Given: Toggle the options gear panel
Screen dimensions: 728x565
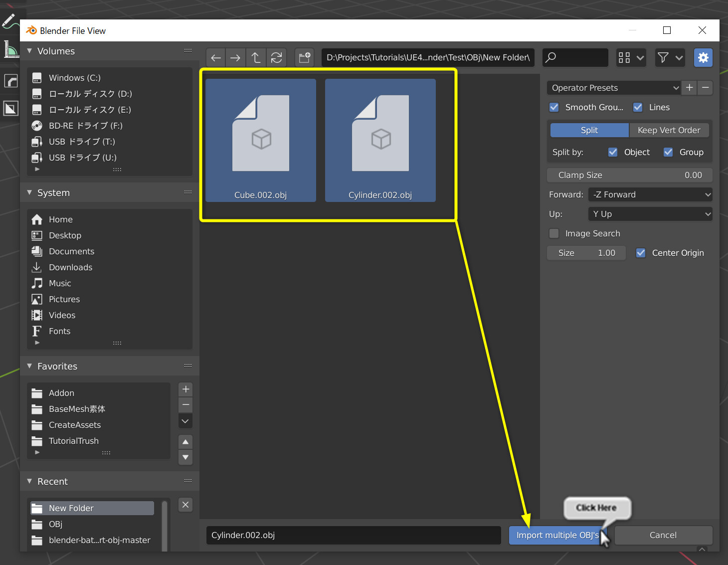Looking at the screenshot, I should [x=703, y=58].
